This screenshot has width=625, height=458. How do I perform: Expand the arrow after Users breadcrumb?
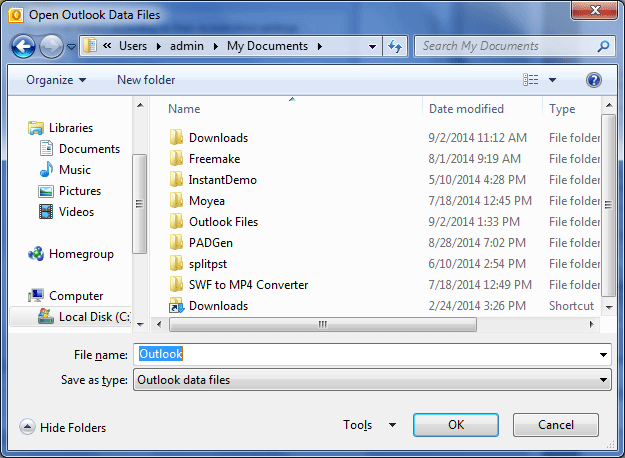159,47
